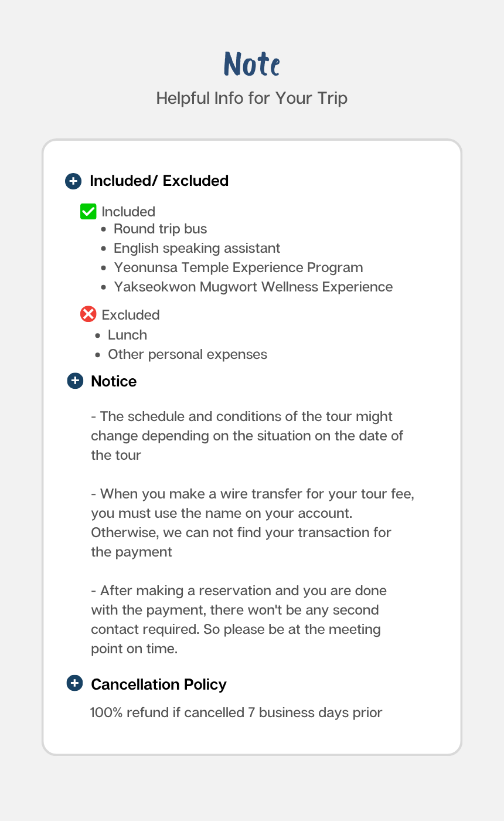Select English speaking assistant item
The image size is (504, 821).
point(197,248)
